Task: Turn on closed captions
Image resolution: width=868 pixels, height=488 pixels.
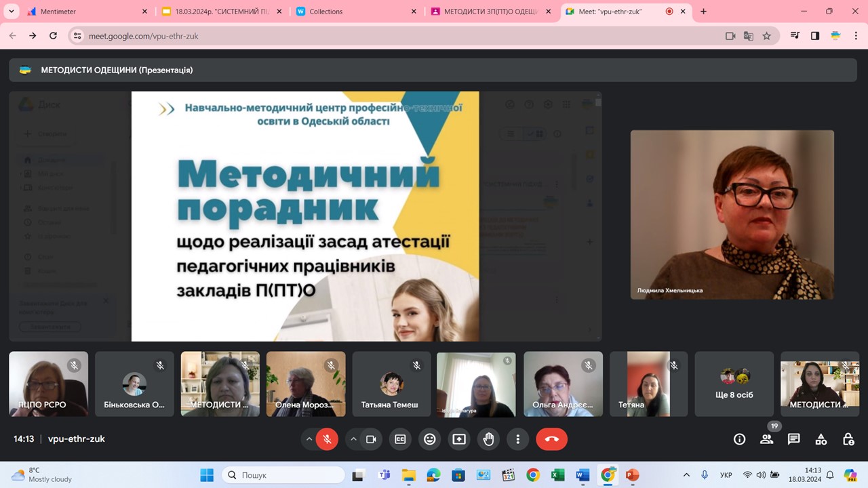Action: [400, 439]
